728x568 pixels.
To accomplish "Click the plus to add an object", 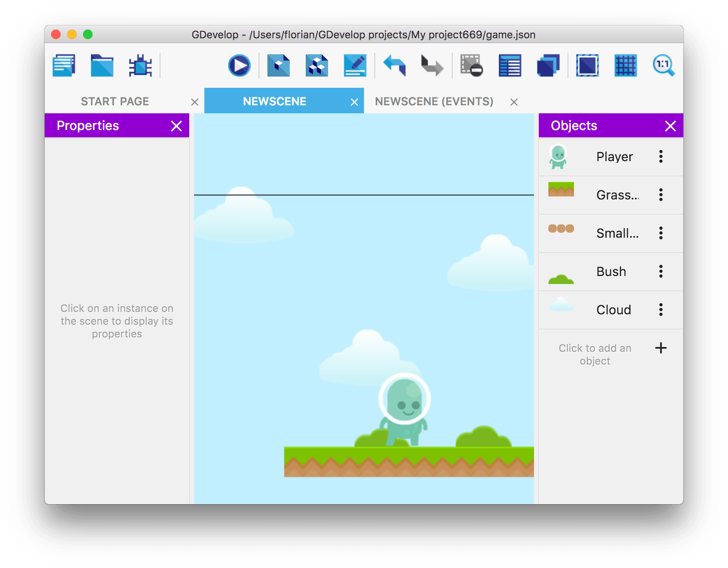I will (661, 348).
